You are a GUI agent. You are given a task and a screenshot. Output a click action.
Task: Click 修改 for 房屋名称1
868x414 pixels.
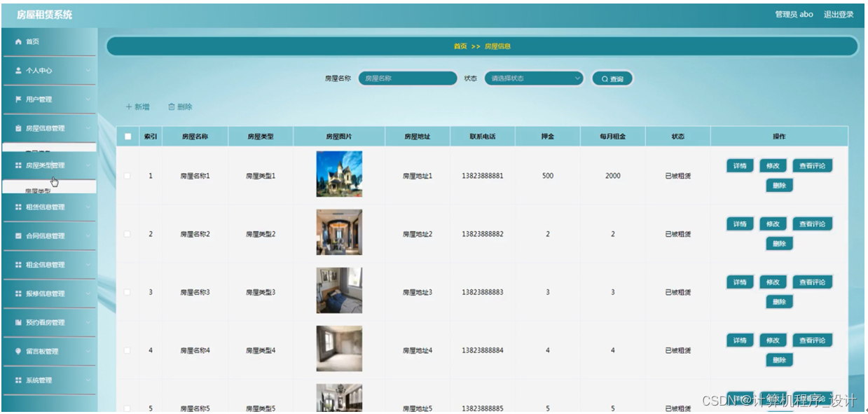point(773,166)
